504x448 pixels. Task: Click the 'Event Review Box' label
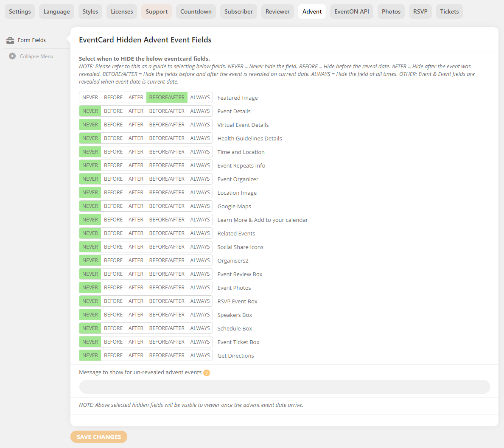click(240, 274)
